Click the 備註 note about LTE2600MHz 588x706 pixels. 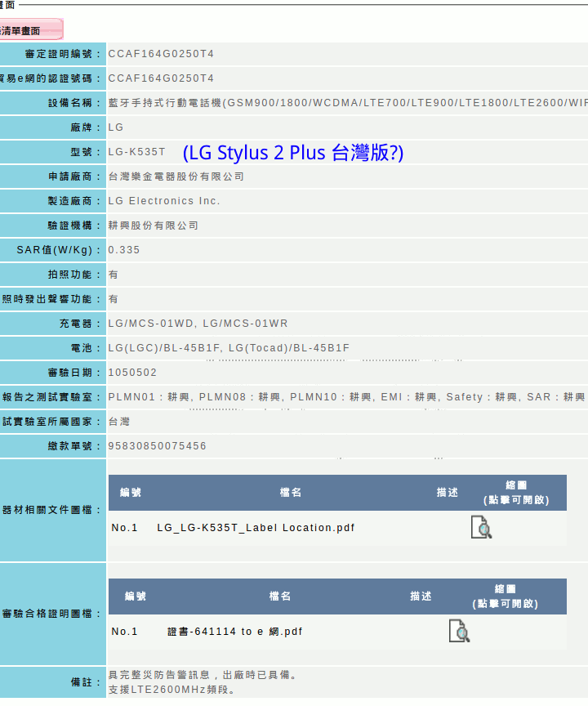[x=171, y=690]
